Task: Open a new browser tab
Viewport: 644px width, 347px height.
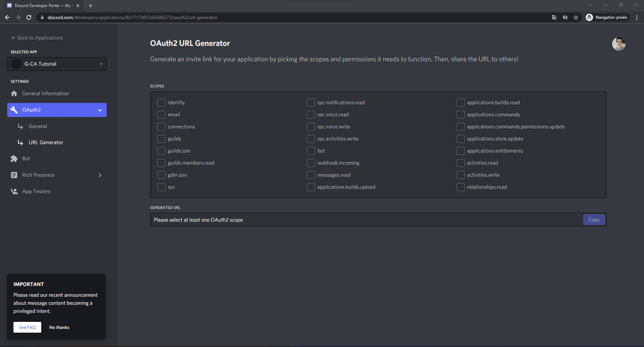Action: click(x=91, y=6)
